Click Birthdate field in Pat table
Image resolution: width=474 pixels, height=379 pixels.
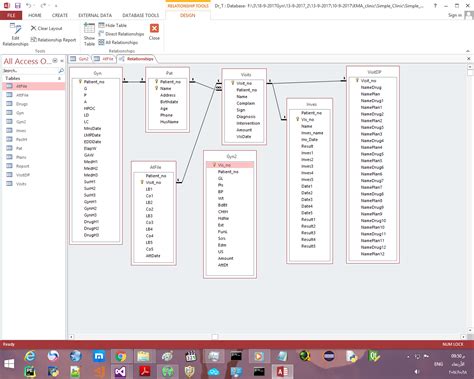point(169,102)
